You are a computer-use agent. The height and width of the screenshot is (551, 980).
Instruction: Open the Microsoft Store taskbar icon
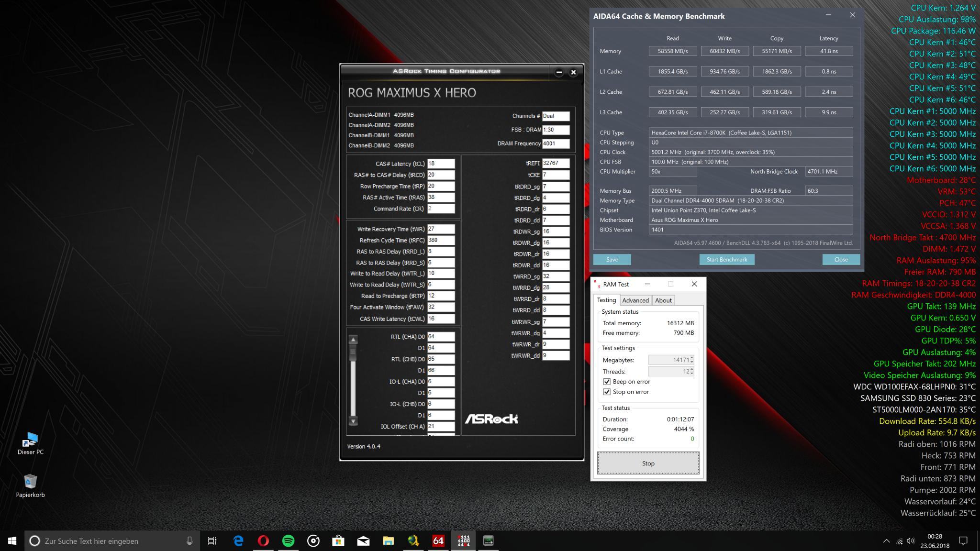coord(338,541)
